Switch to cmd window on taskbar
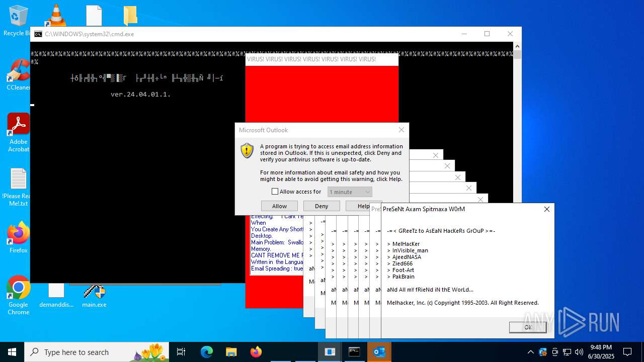The height and width of the screenshot is (362, 644). [x=355, y=352]
